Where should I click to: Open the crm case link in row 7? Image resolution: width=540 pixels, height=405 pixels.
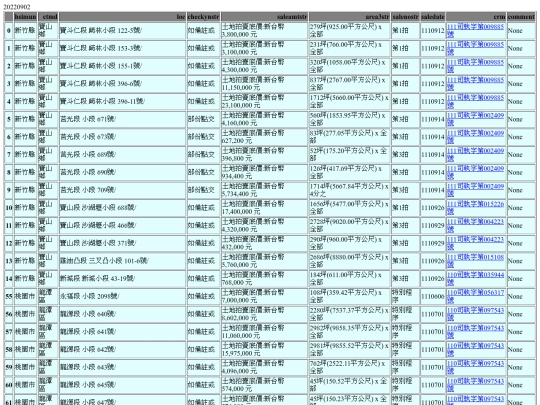[x=475, y=155]
